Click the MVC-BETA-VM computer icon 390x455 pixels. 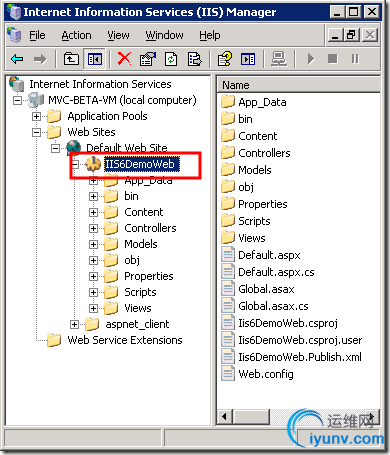click(x=36, y=100)
